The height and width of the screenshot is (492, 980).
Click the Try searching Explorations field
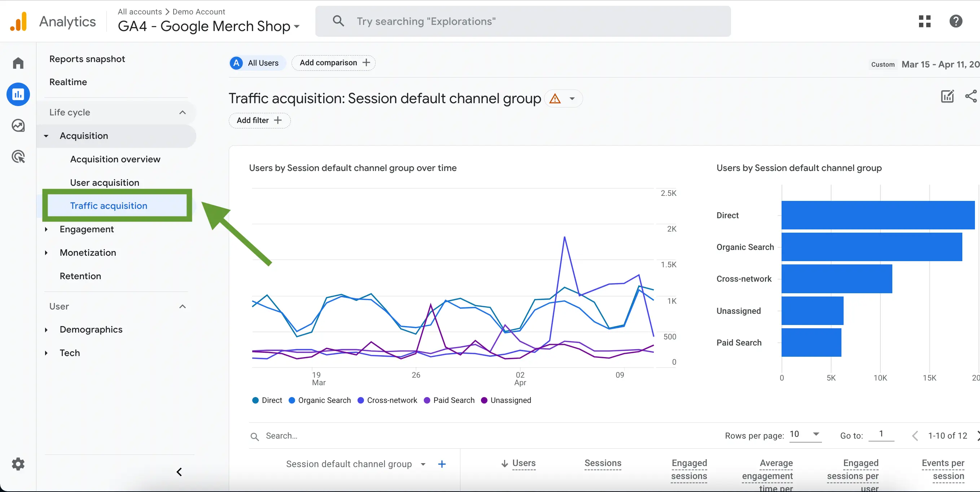click(521, 21)
